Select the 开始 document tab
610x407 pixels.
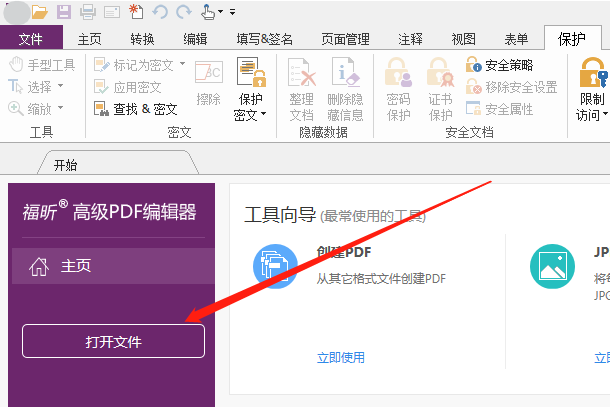pyautogui.click(x=118, y=164)
